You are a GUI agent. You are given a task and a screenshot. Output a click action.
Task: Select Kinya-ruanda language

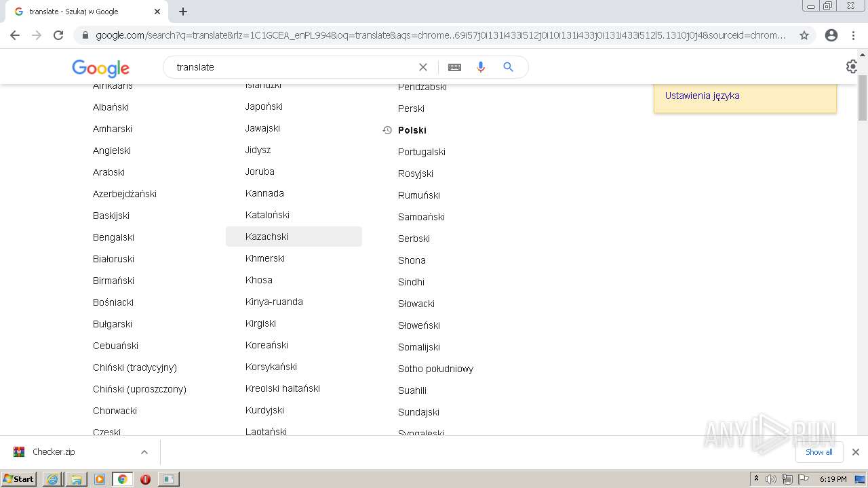(x=274, y=302)
